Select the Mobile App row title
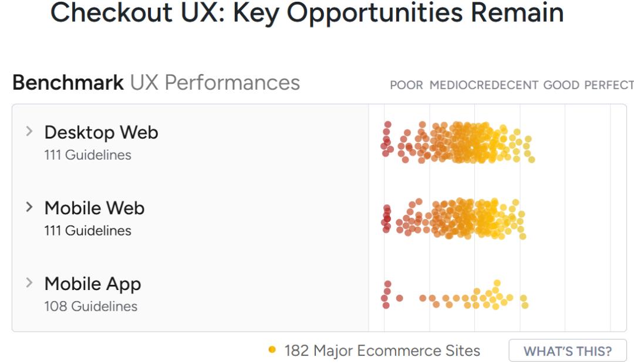Viewport: 634px width, 364px height. click(92, 284)
